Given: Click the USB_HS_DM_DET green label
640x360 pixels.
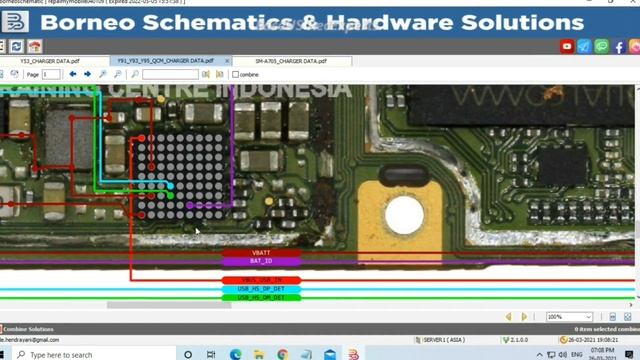Looking at the screenshot, I should pyautogui.click(x=261, y=298).
